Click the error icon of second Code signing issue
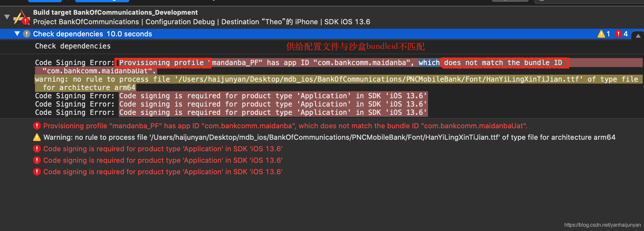 37,160
